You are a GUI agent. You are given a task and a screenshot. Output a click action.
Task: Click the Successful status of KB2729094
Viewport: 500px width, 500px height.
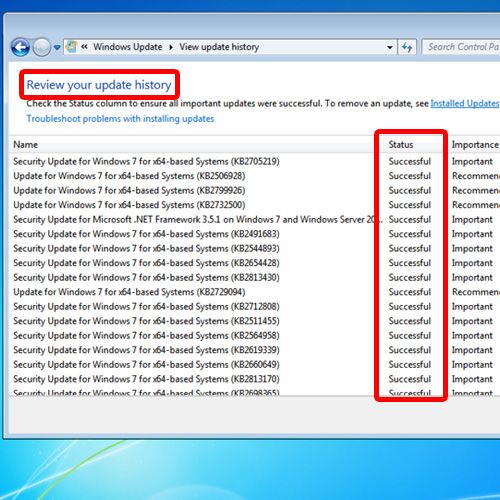click(x=410, y=292)
